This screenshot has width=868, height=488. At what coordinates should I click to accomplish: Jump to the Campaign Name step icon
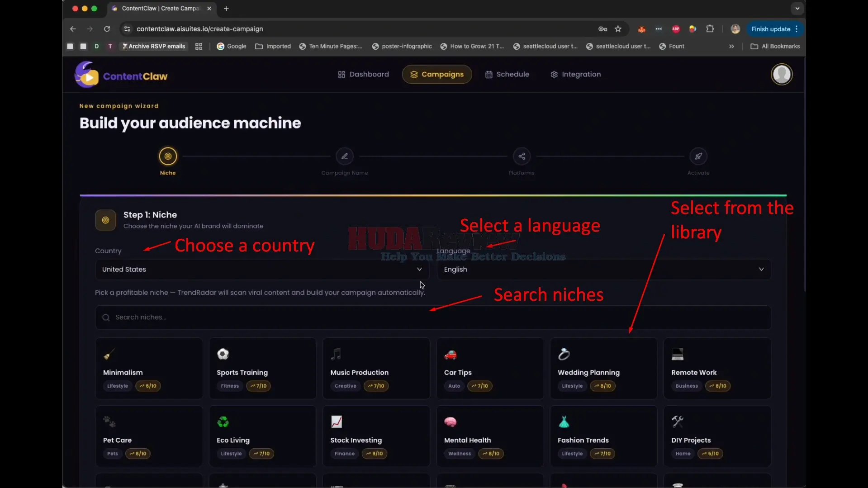point(345,156)
